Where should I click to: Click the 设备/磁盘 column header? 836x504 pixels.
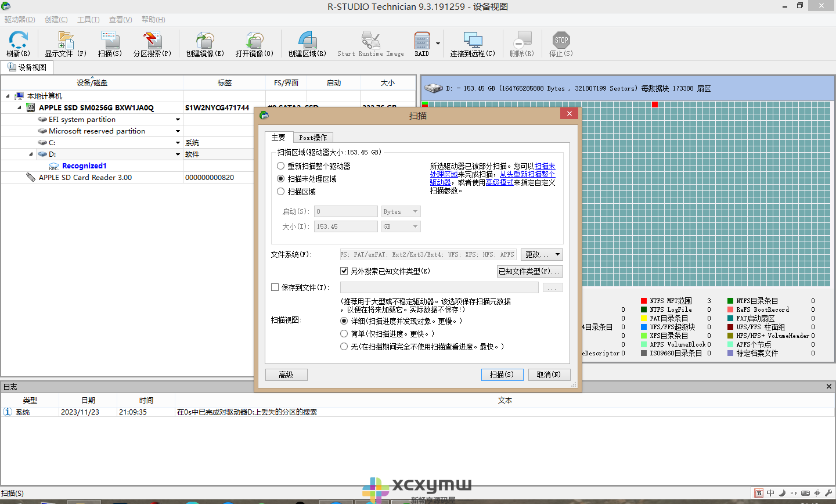[92, 82]
